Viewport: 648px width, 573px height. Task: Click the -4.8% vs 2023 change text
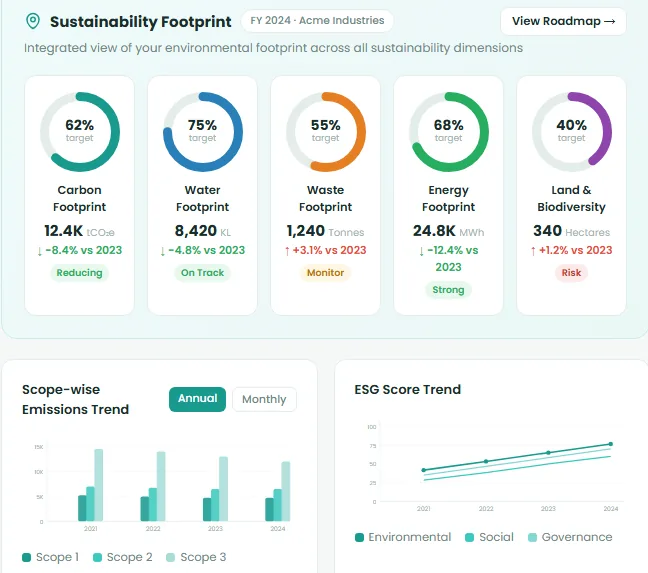pos(202,250)
